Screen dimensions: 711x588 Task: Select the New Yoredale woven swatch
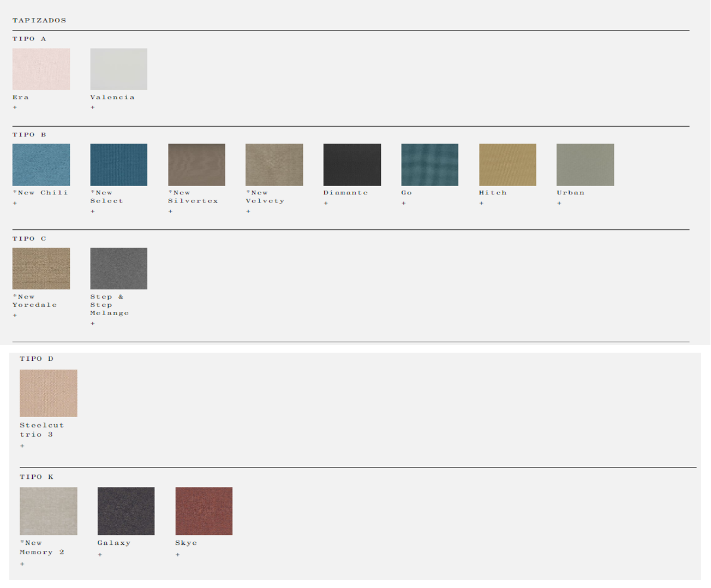click(41, 269)
